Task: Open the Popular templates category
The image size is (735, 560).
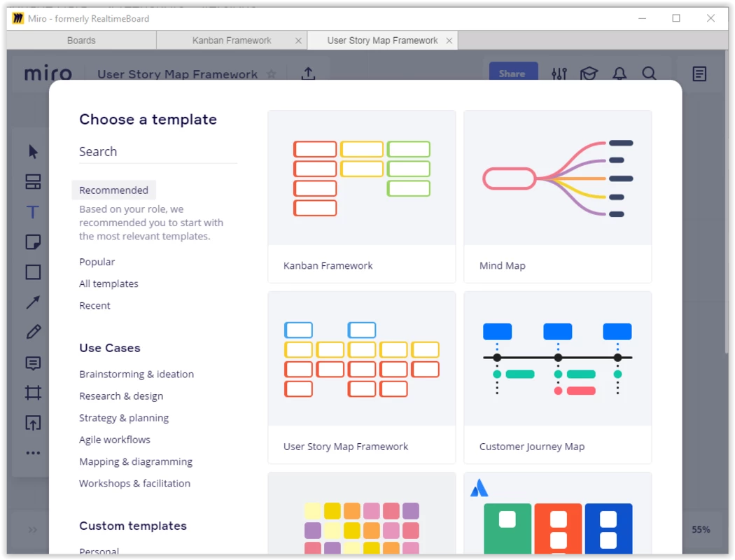Action: 97,262
